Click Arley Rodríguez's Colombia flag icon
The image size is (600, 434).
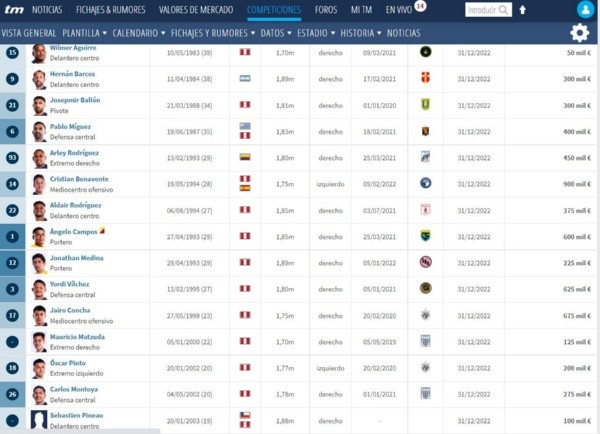[x=244, y=157]
